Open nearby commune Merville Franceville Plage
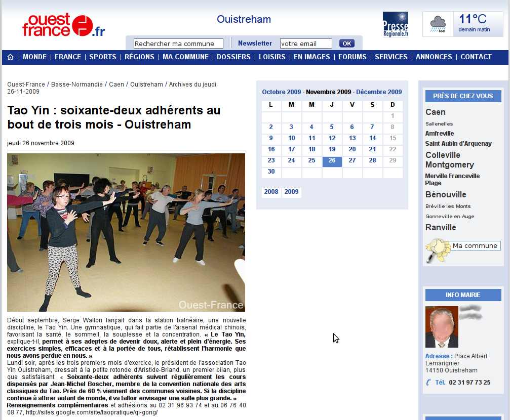 tap(452, 180)
